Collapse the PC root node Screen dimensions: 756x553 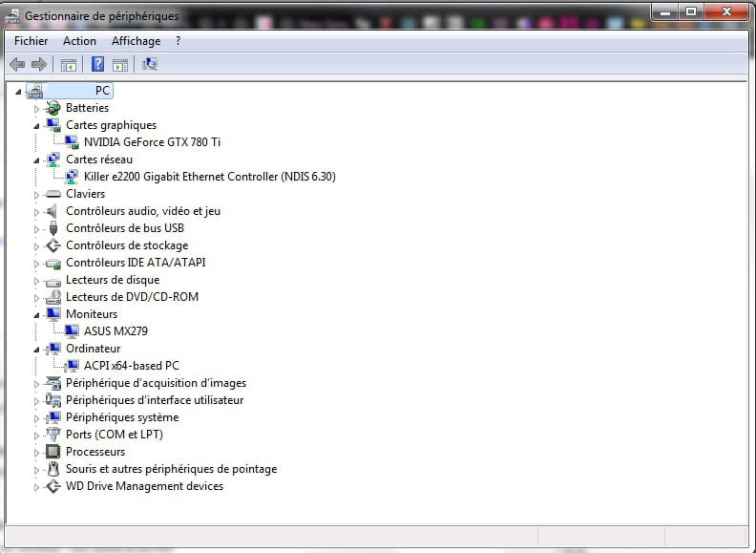18,91
